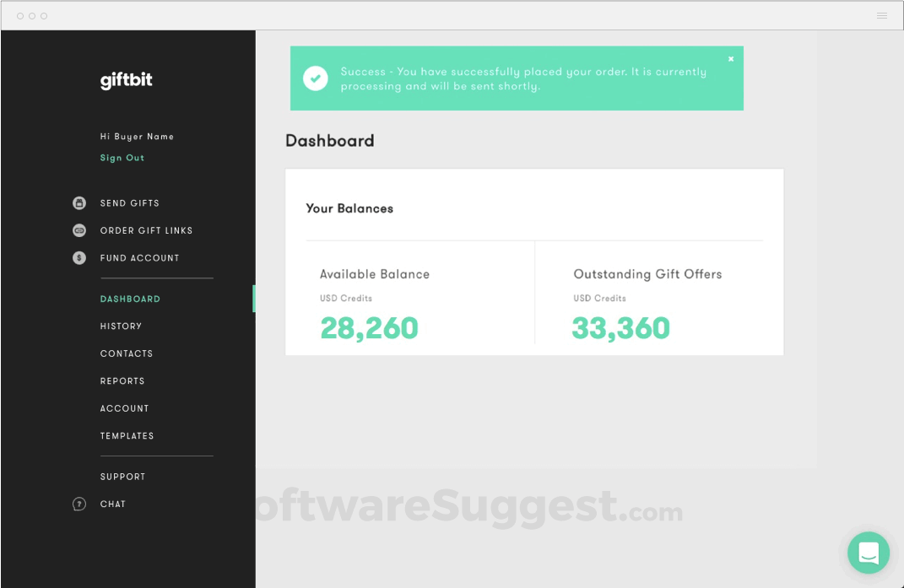The height and width of the screenshot is (588, 904).
Task: Open the Contacts section
Action: pos(127,353)
